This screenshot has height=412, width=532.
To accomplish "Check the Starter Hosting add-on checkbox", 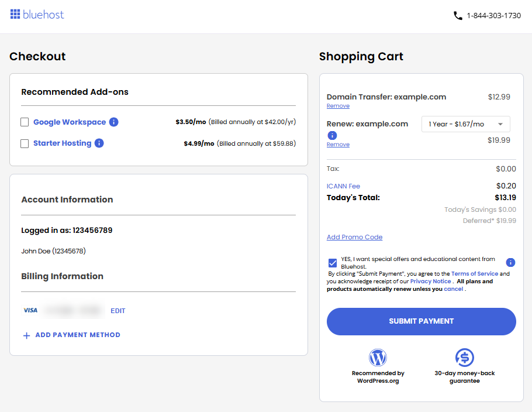I will (x=25, y=144).
